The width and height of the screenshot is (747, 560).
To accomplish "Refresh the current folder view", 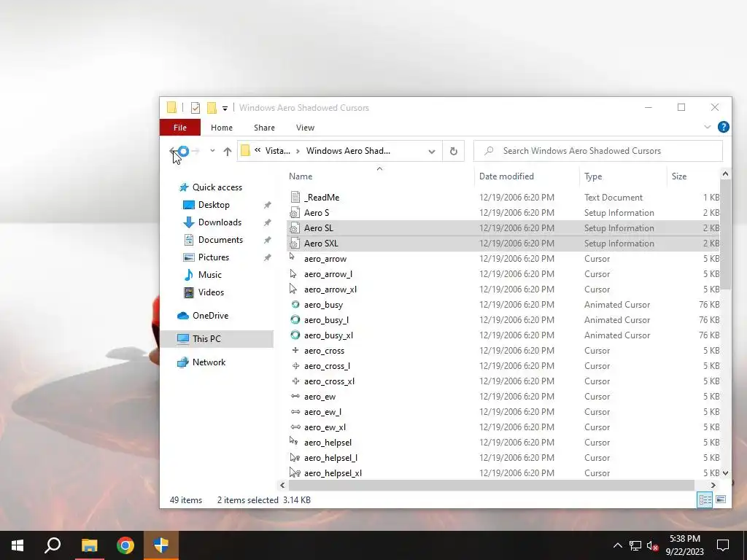I will (x=454, y=151).
